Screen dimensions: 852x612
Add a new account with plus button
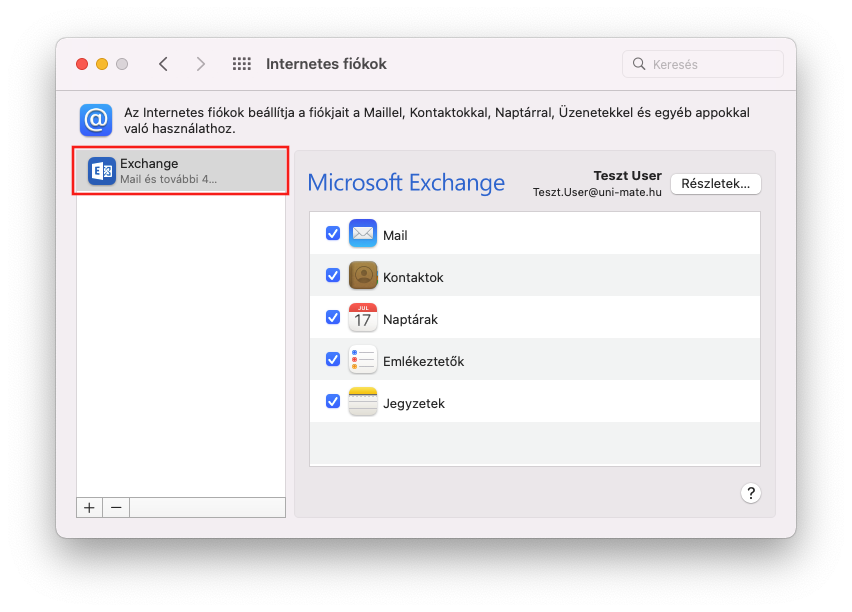pos(89,507)
